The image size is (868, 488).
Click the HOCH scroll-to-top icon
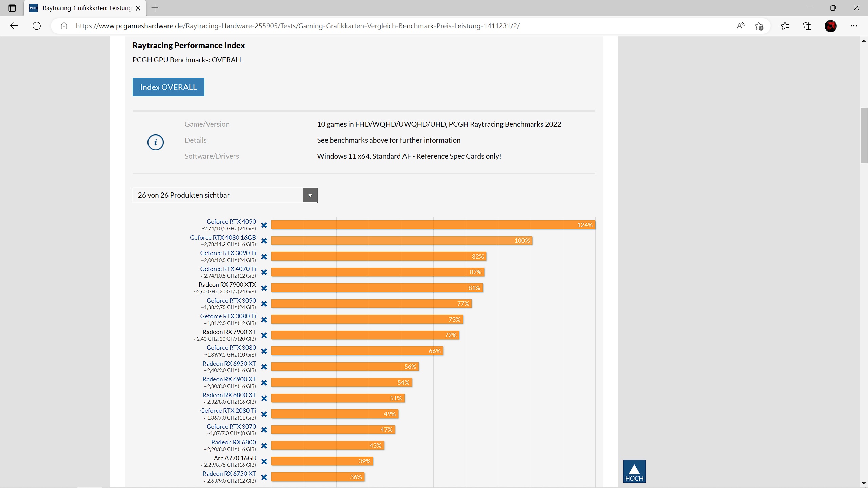click(x=634, y=471)
